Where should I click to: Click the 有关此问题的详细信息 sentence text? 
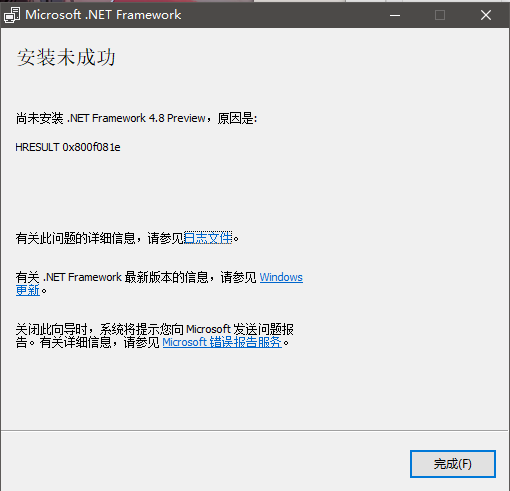coord(75,238)
